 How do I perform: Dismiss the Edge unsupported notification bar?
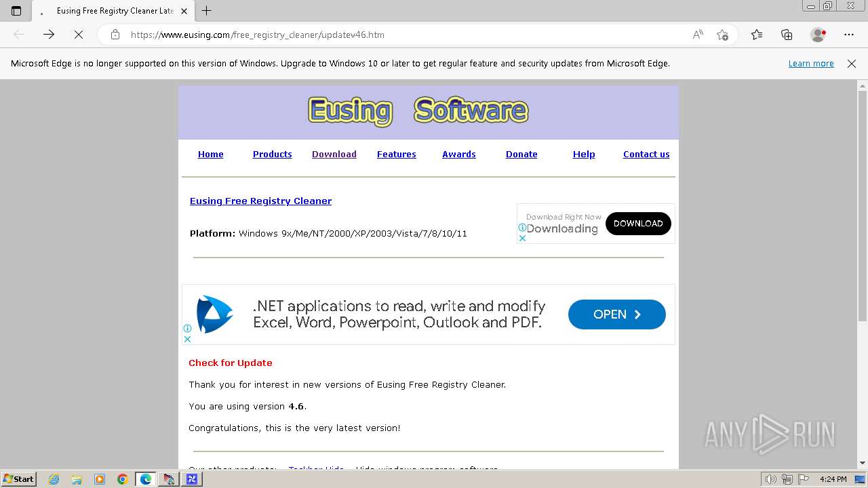point(852,63)
